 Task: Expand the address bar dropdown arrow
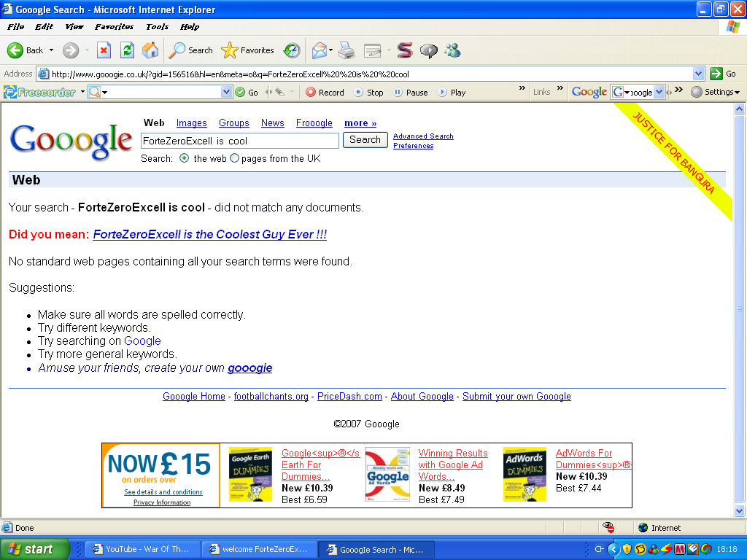[698, 74]
